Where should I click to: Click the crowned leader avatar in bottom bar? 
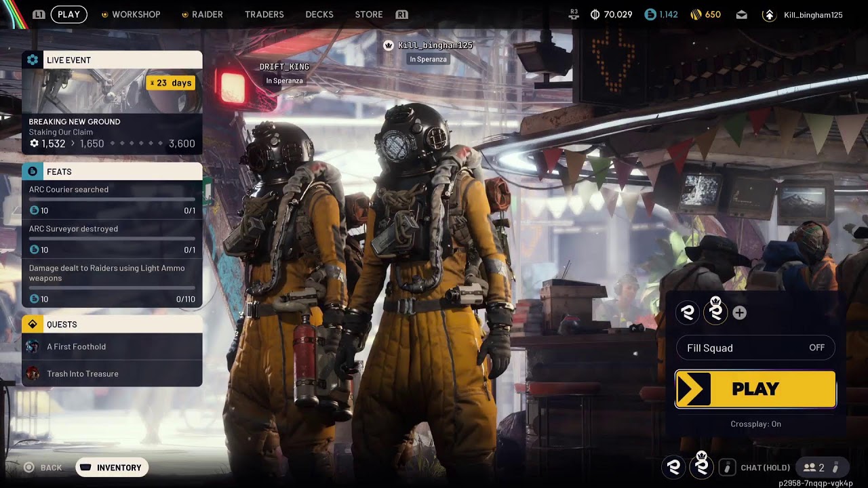click(702, 465)
